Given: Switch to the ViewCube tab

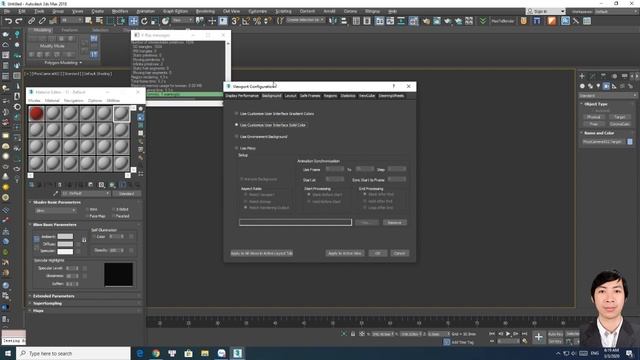Looking at the screenshot, I should tap(367, 96).
